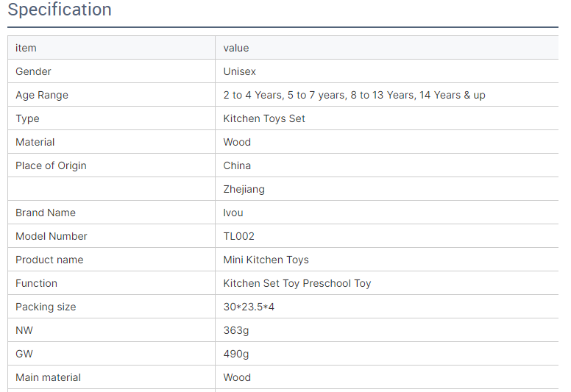This screenshot has width=571, height=392.
Task: Select the '2 to 4 Years' age value text
Action: coord(253,95)
